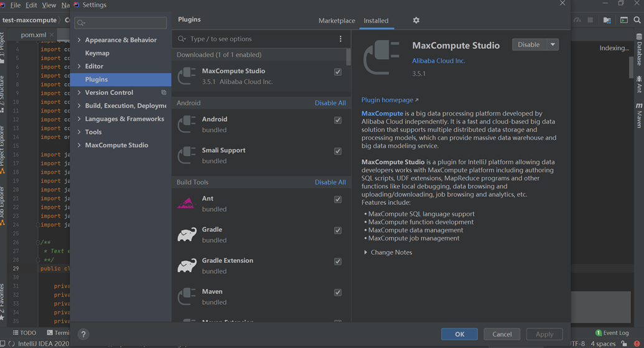Screen dimensions: 644x348
Task: Disable the Gradle plugin checkbox
Action: coord(338,230)
